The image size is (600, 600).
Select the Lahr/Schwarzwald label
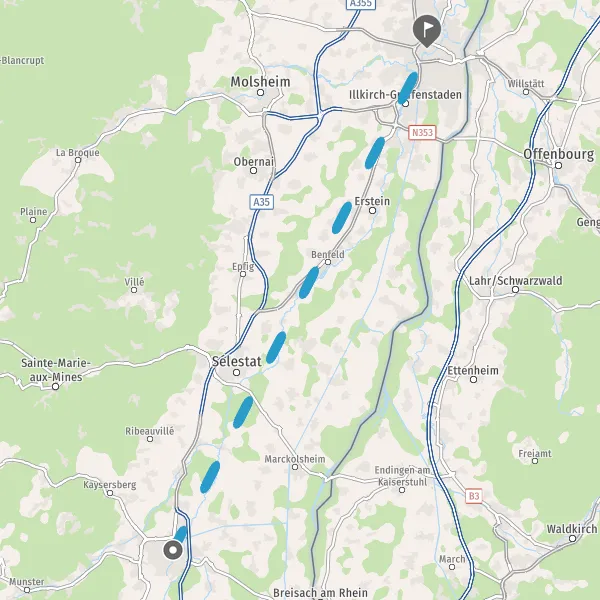(515, 280)
